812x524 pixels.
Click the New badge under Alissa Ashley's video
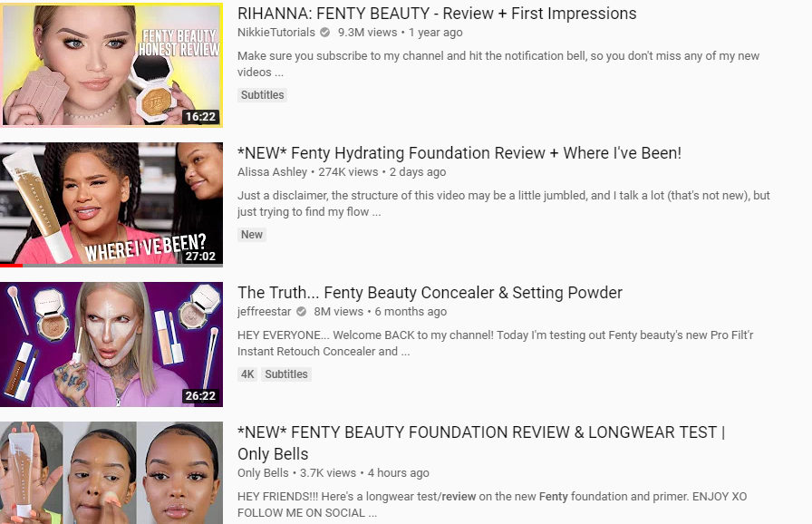tap(252, 235)
